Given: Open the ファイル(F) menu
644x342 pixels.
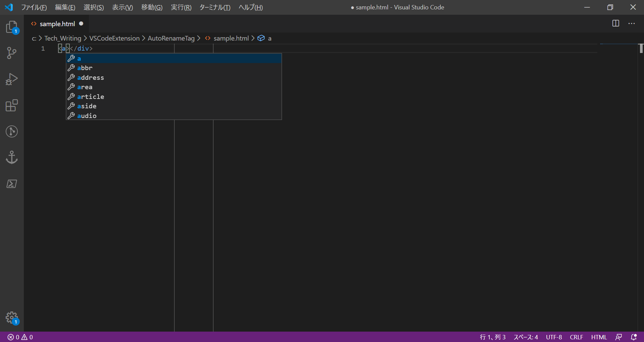Looking at the screenshot, I should click(34, 7).
